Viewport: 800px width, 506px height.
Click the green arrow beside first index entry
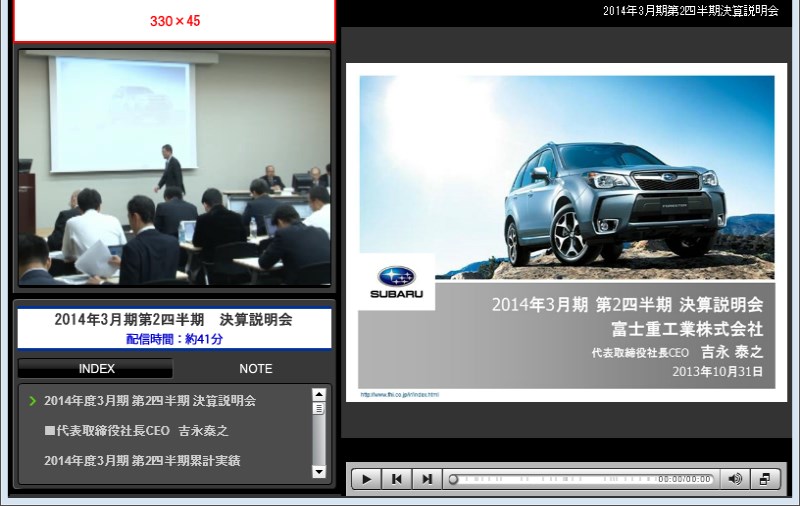[33, 401]
